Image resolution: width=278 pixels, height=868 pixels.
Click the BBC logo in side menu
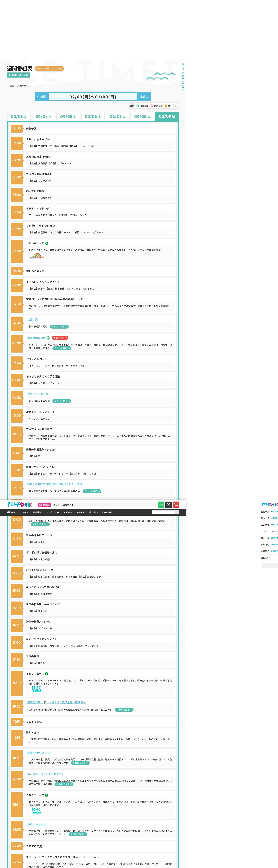tap(270, 504)
